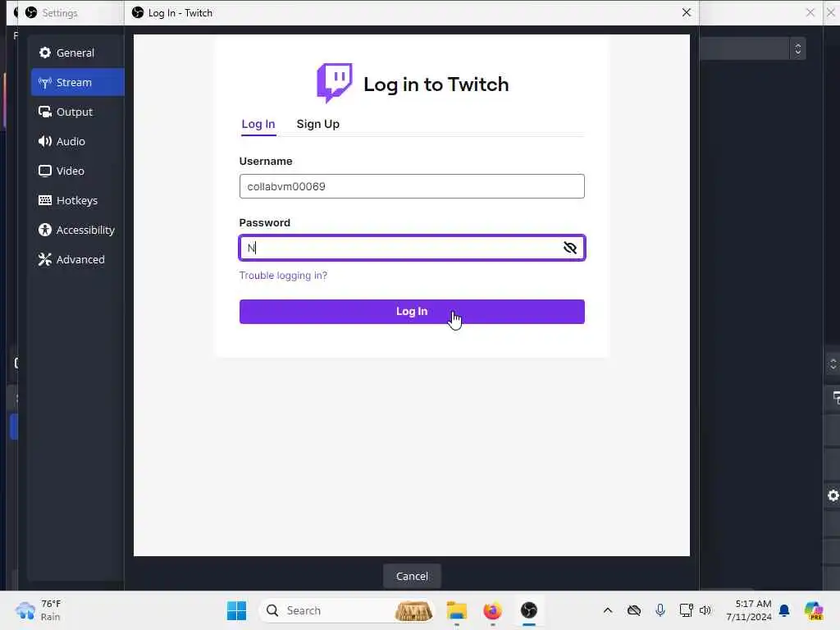Click the OBS logo in Log In title bar
Screen dimensions: 840x630
138,12
